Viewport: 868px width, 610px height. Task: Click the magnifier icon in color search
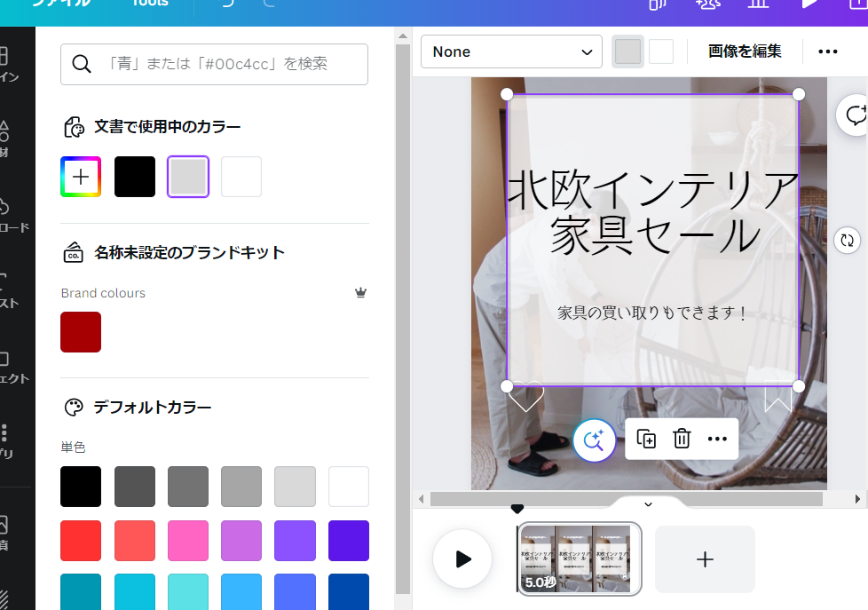(82, 64)
